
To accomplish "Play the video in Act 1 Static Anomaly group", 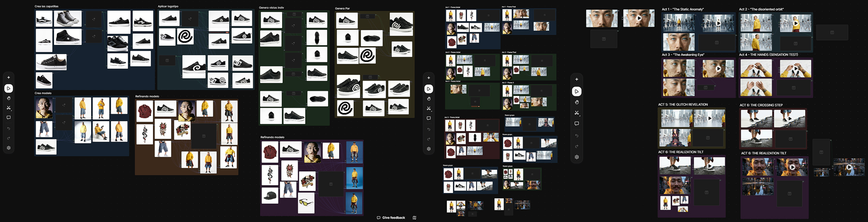I will tap(718, 23).
